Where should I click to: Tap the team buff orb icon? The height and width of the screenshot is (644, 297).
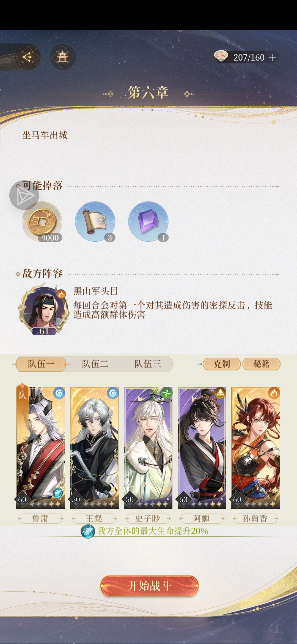[x=88, y=531]
